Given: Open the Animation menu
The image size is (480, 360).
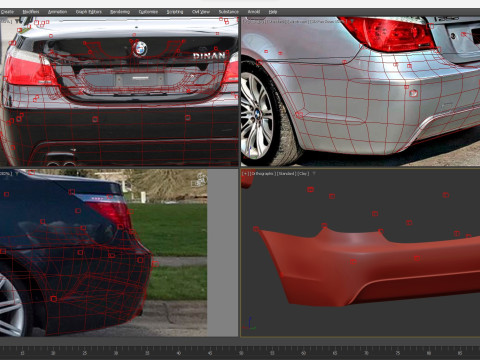Looking at the screenshot, I should [x=57, y=12].
